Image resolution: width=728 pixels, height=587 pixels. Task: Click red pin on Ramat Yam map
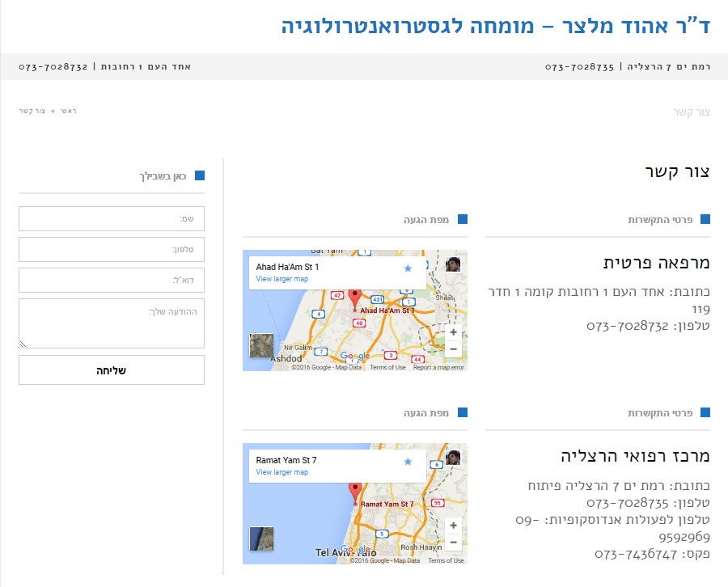point(355,492)
